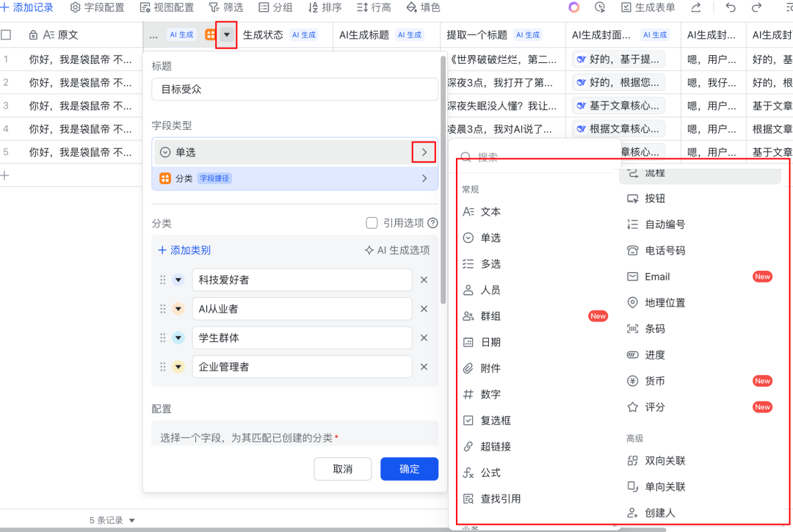Open the 排序 panel
Screen dimensions: 793x532
325,8
